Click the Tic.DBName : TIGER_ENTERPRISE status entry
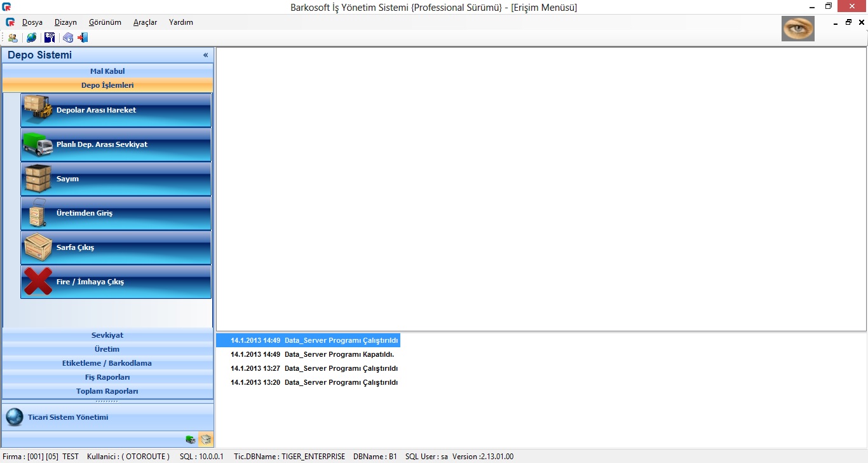Screen dimensions: 868x463 [x=290, y=457]
